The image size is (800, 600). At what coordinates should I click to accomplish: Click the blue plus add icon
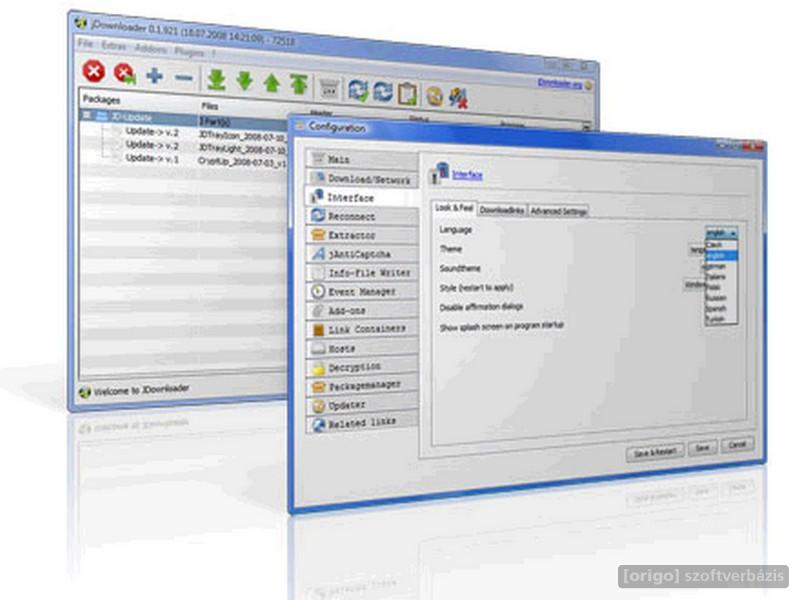pos(155,76)
